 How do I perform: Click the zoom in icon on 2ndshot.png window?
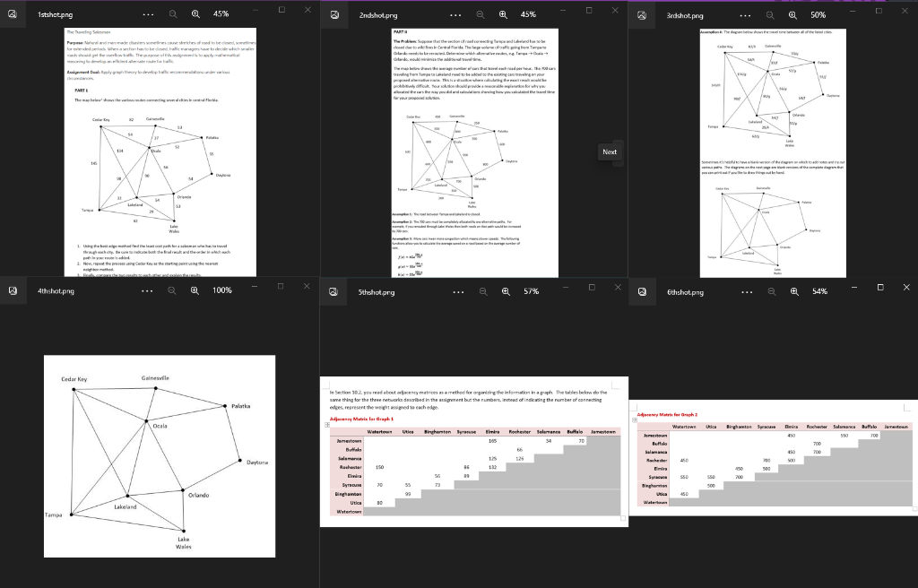pos(504,14)
